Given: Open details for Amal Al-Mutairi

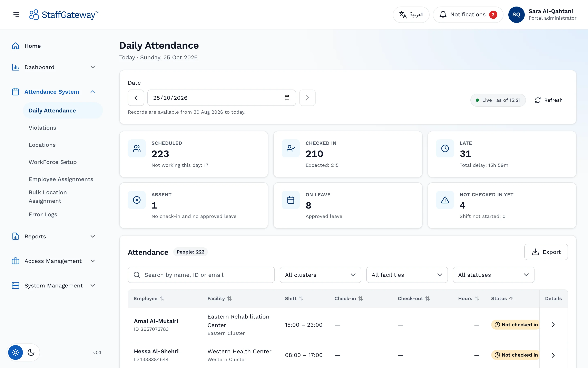Looking at the screenshot, I should pos(553,325).
